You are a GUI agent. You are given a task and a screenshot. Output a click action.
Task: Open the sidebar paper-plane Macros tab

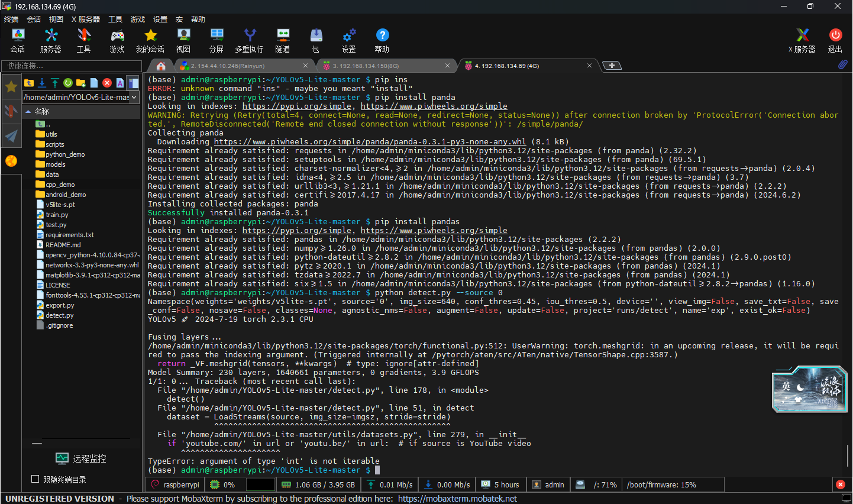[x=11, y=135]
